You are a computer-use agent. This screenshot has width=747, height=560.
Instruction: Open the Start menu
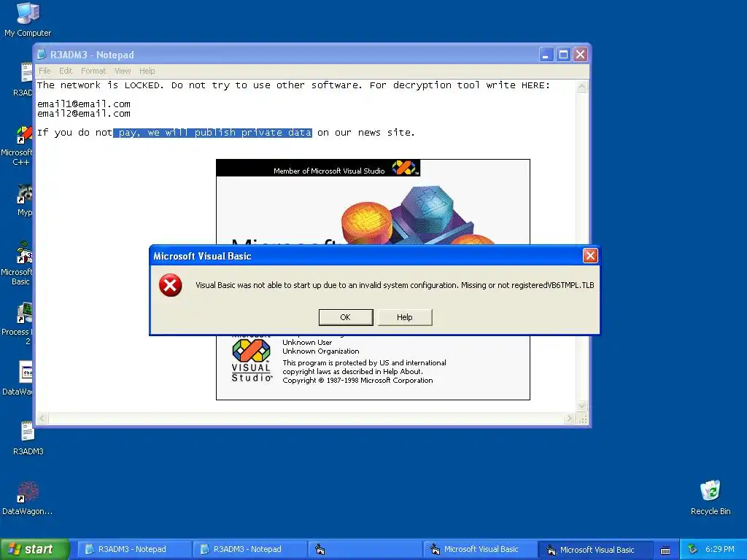pyautogui.click(x=34, y=550)
